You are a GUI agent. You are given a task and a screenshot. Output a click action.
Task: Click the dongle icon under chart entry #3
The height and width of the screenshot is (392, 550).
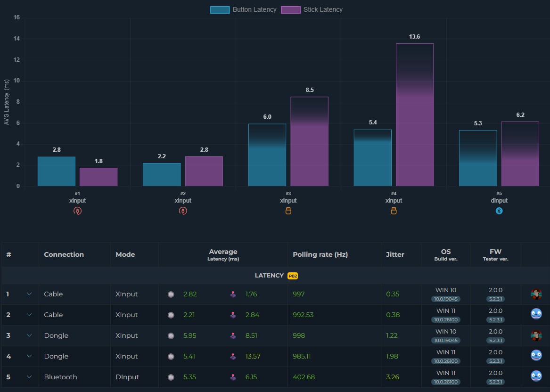[x=288, y=211]
